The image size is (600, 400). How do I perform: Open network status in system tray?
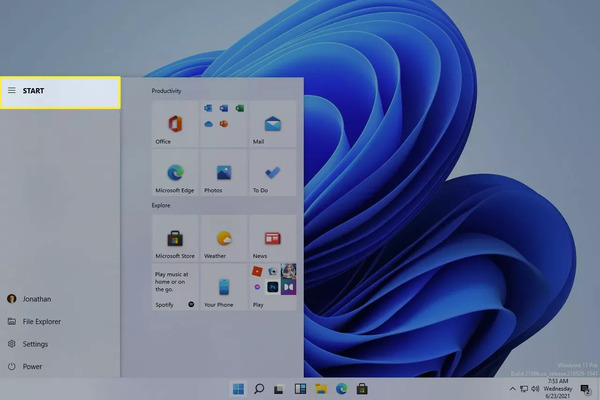pyautogui.click(x=524, y=389)
